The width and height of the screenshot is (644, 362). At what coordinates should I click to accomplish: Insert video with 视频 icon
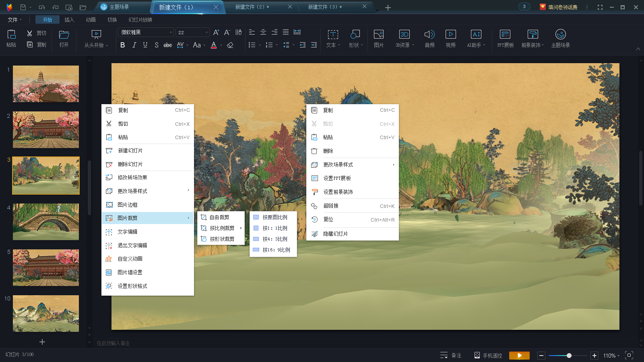coord(451,38)
